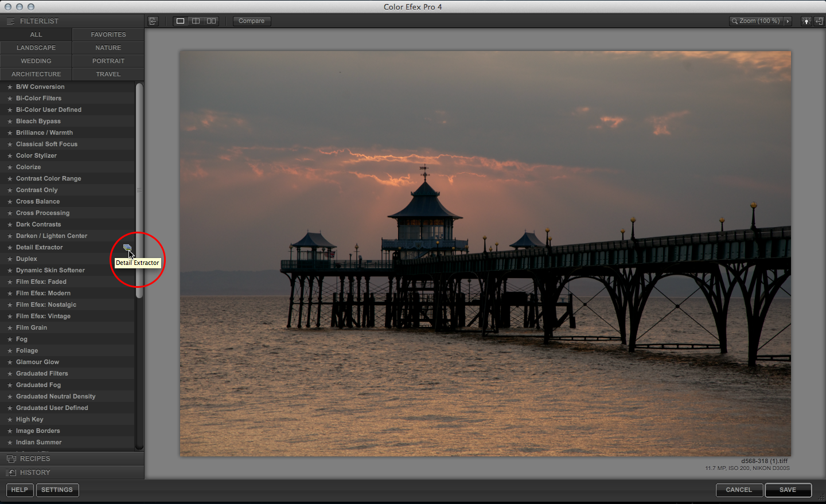Click star icon beside Foliage

tap(10, 351)
